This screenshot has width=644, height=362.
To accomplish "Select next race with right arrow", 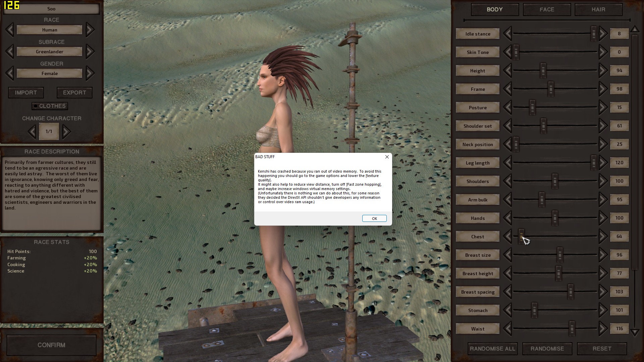I will (90, 30).
